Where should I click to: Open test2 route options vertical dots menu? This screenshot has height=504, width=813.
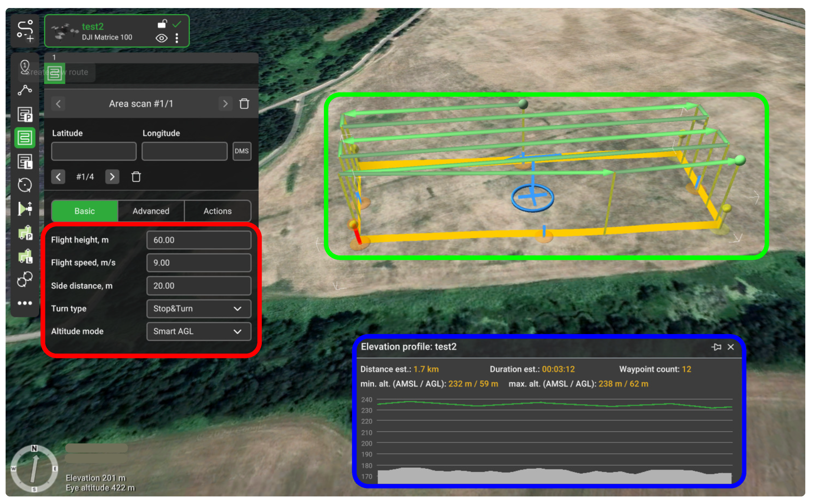pos(177,38)
